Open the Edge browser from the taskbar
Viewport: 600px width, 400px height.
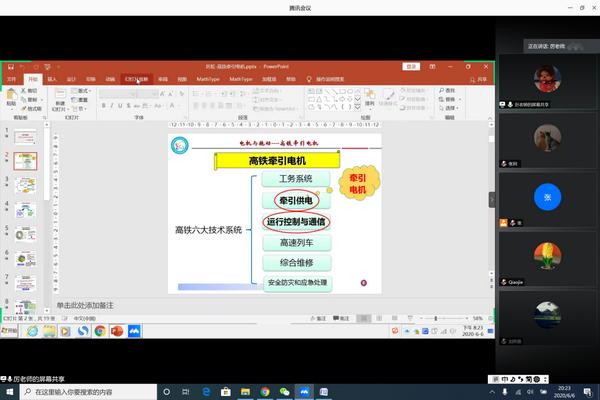206,392
